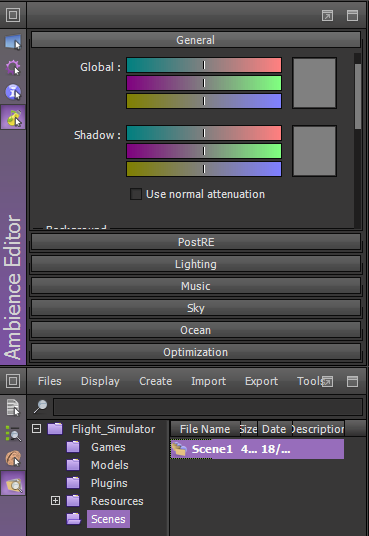The image size is (369, 536).
Task: Collapse the Flight_Simulator tree node
Action: (x=37, y=429)
